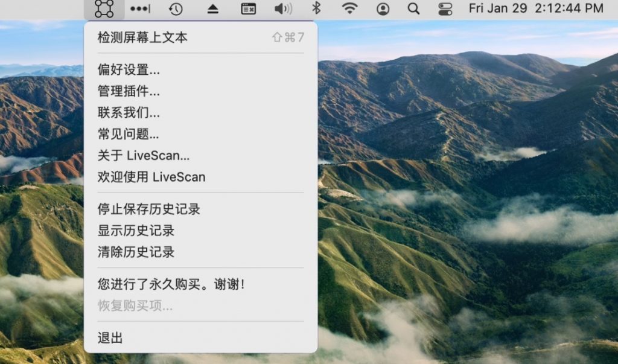Viewport: 618px width, 364px height.
Task: Open the window-shortcut menu bar icon
Action: (248, 8)
